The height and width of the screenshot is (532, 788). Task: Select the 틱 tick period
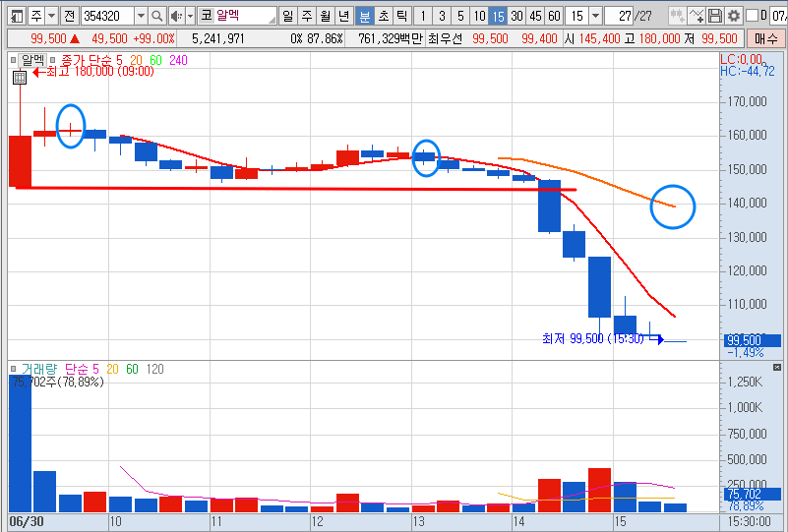402,16
